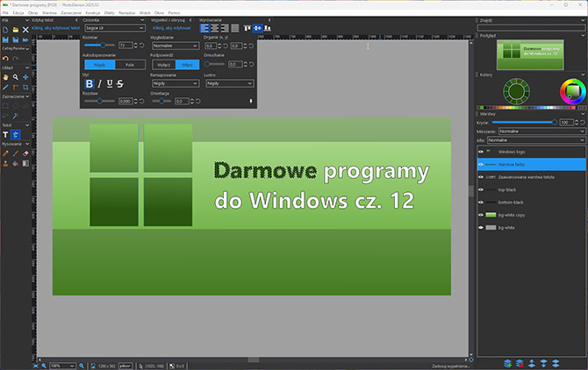The width and height of the screenshot is (588, 370).
Task: Select the Magic wand selection tool
Action: coord(16,116)
